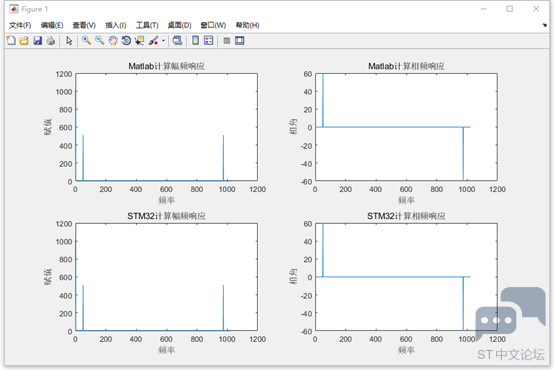Open the 文件(F) menu
This screenshot has width=554, height=370.
pos(20,25)
